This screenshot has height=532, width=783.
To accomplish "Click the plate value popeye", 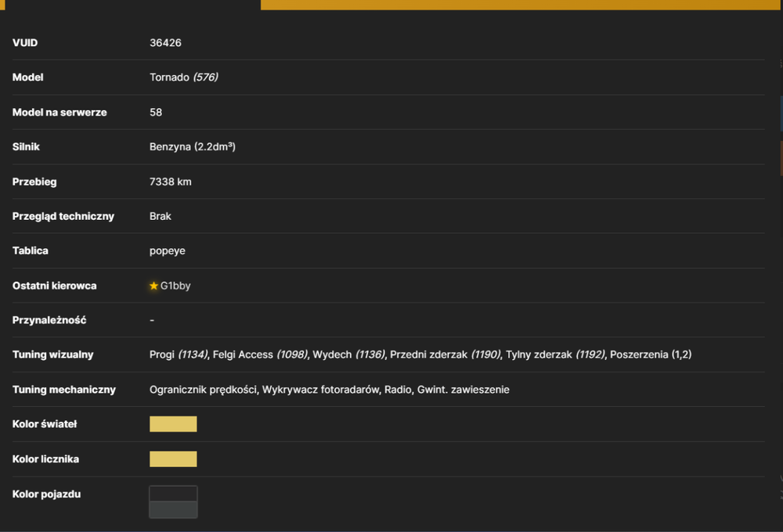I will (168, 251).
